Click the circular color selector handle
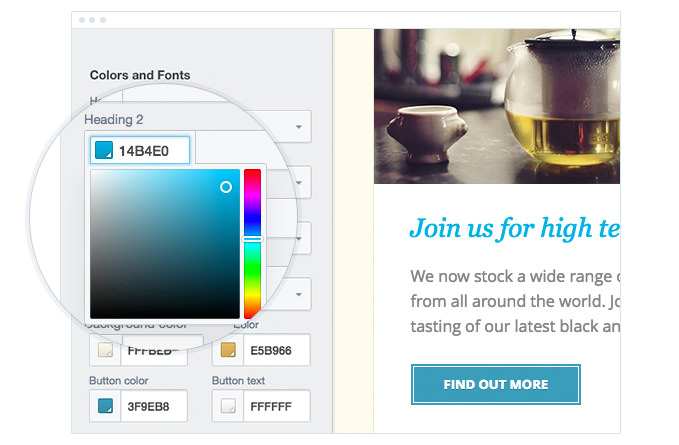Viewport: 679px width, 445px height. (226, 187)
